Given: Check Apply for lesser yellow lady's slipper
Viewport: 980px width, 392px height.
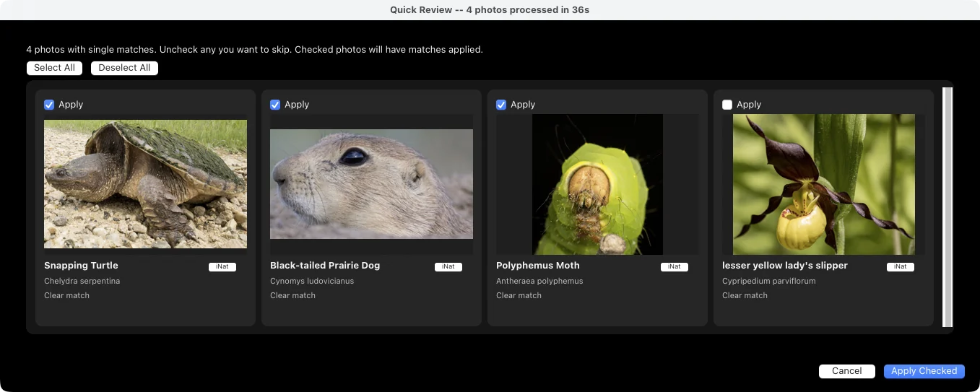Looking at the screenshot, I should click(727, 105).
